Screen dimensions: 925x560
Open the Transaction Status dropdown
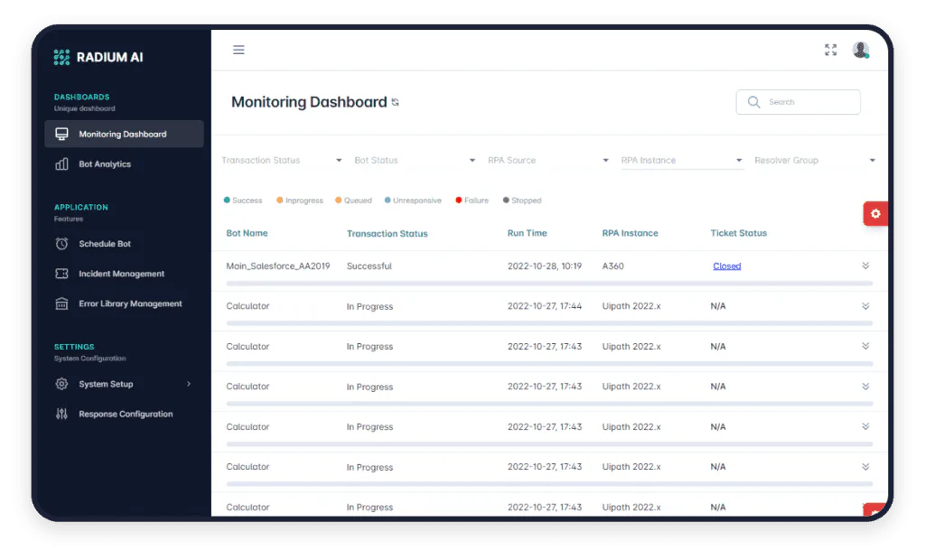(x=280, y=159)
